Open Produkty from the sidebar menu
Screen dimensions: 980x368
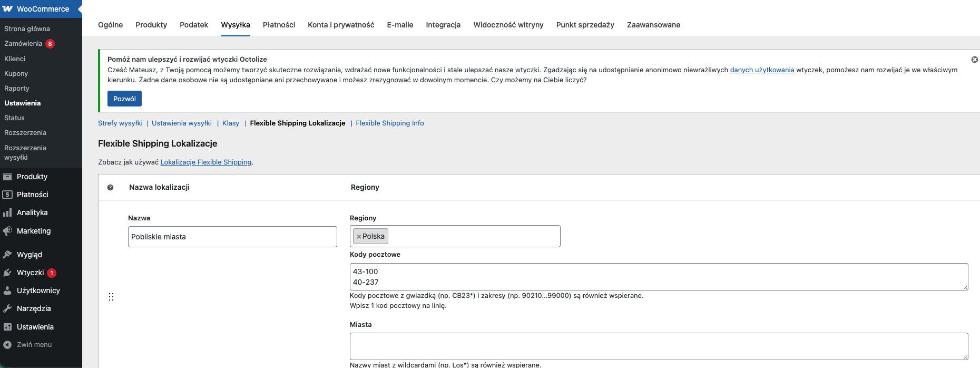click(32, 177)
